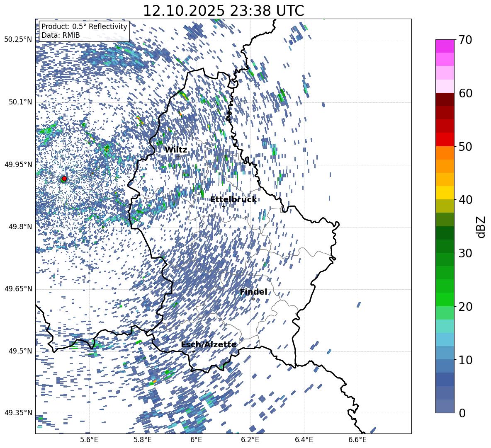The width and height of the screenshot is (491, 448).
Task: Click the 50.1°N latitude label
Action: pos(20,102)
